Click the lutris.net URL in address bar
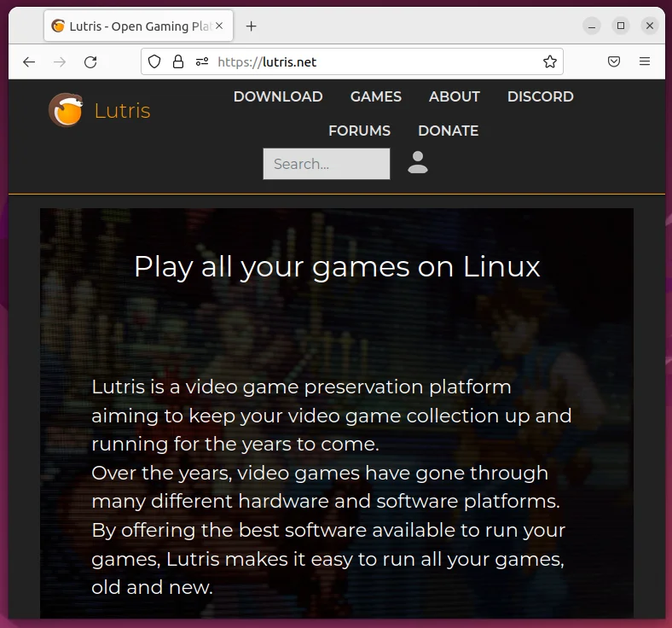This screenshot has width=672, height=628. point(267,62)
